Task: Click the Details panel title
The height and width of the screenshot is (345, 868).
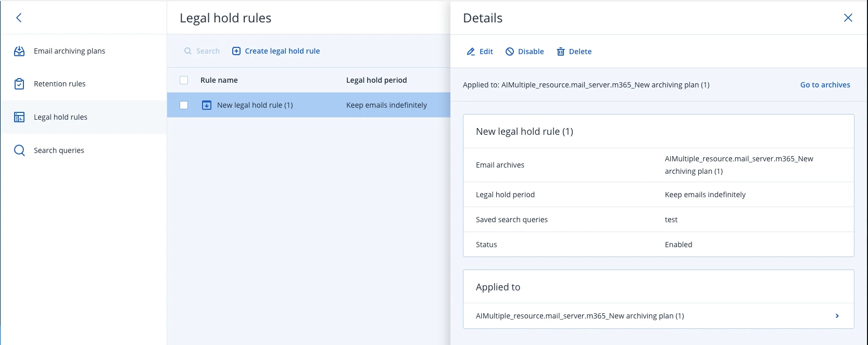Action: click(x=483, y=18)
